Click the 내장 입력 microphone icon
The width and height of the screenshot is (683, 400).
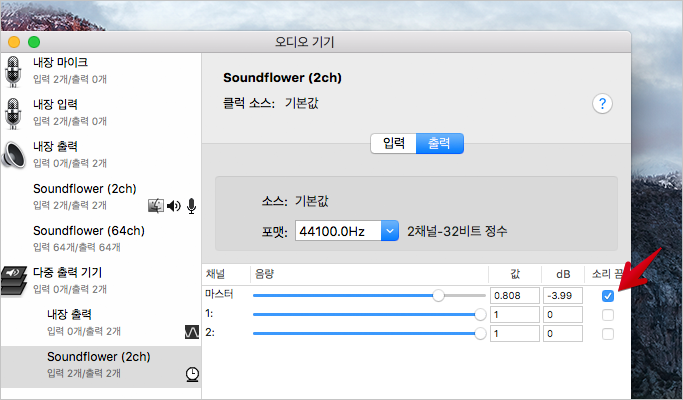(x=13, y=113)
